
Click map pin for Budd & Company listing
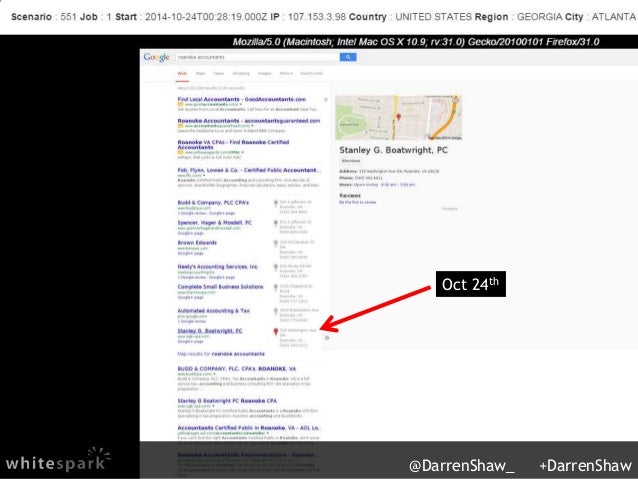275,203
